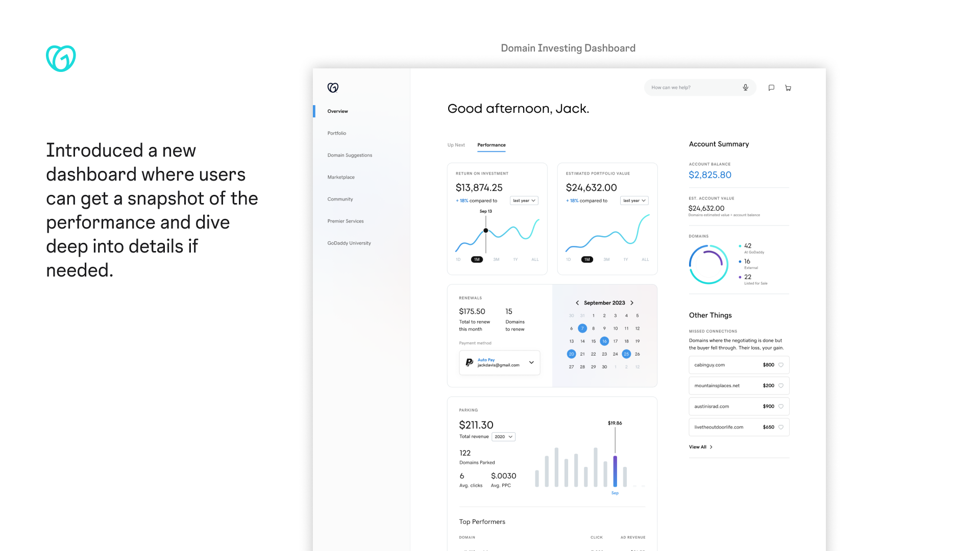
Task: Favorite cabinguy.com with heart icon
Action: click(780, 365)
